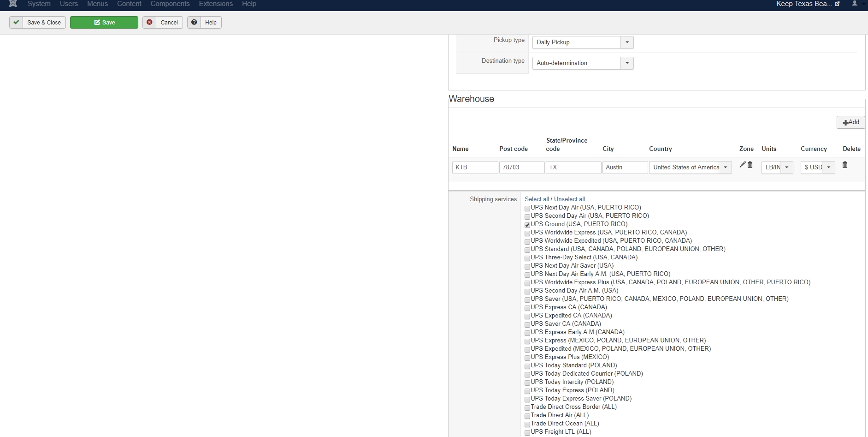This screenshot has height=437, width=868.
Task: Click the green Save button
Action: point(104,22)
